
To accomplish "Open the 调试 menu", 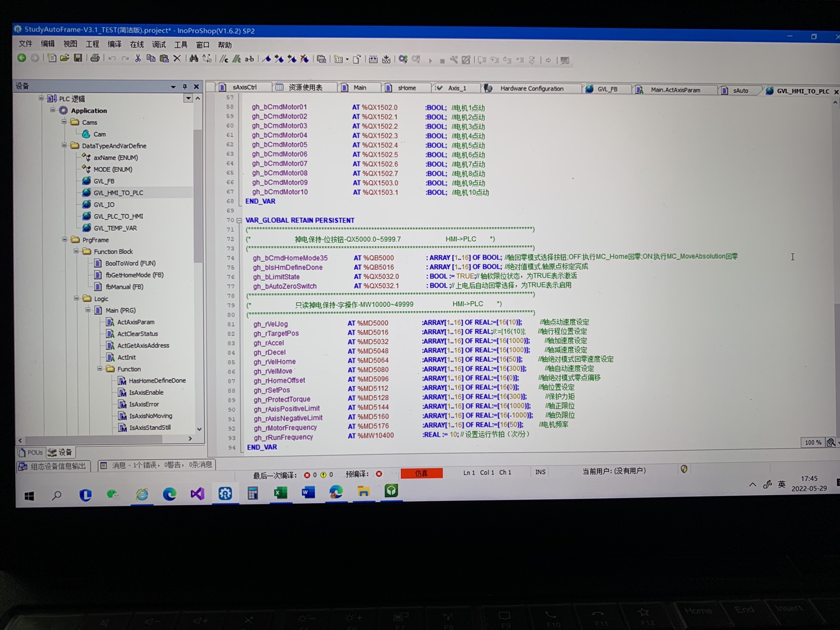I will pyautogui.click(x=159, y=45).
